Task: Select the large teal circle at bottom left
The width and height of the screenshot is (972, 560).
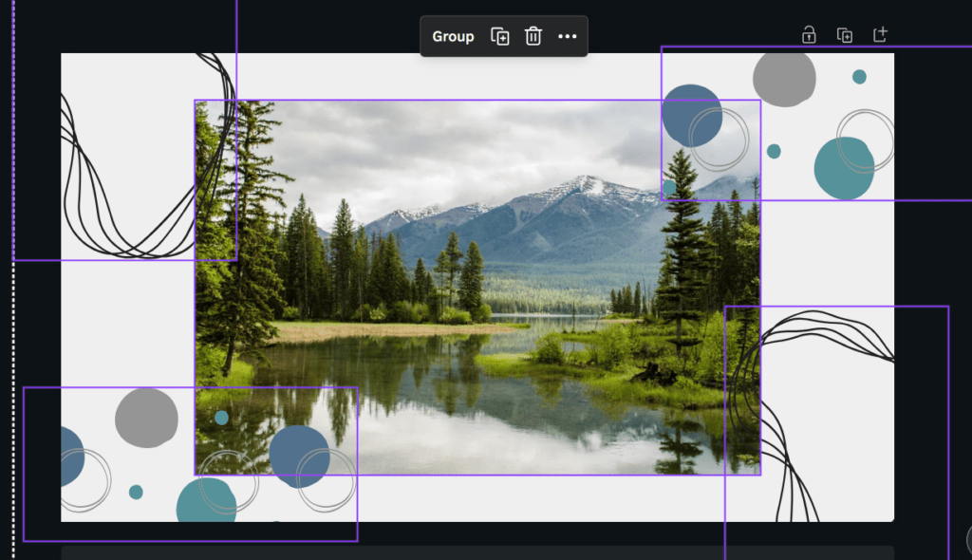Action: [x=205, y=502]
